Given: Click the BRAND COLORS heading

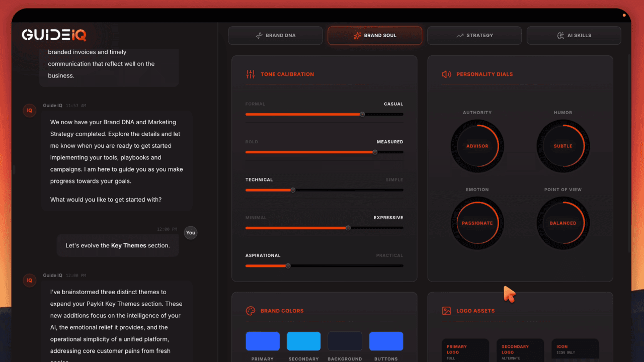Looking at the screenshot, I should coord(282,311).
